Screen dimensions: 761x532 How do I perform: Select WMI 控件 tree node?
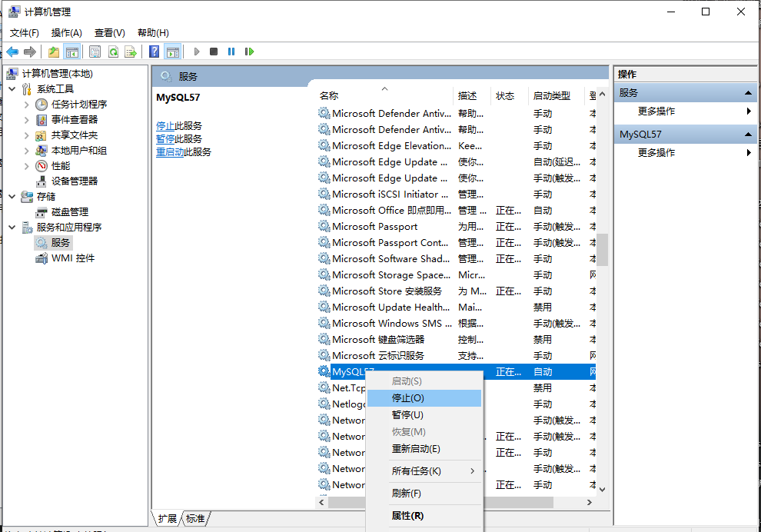73,258
